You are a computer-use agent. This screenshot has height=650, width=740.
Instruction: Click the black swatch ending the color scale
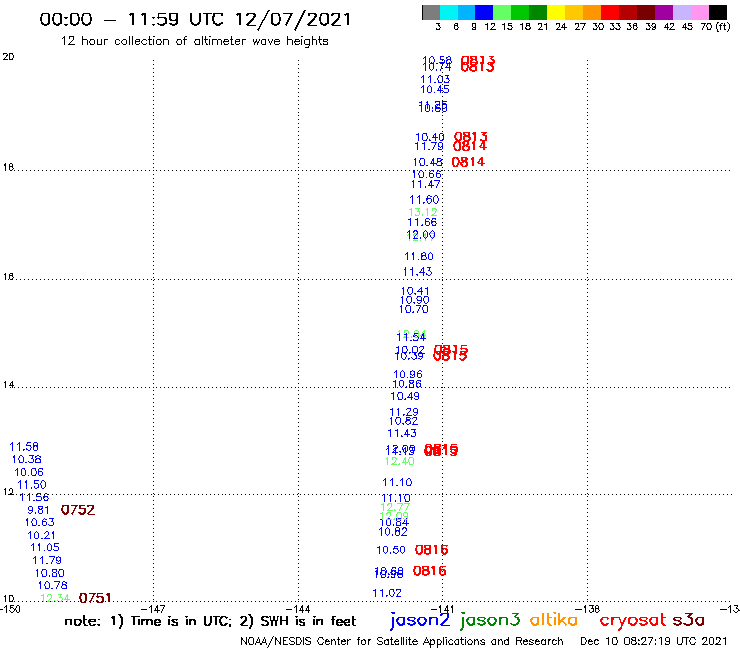coord(717,12)
